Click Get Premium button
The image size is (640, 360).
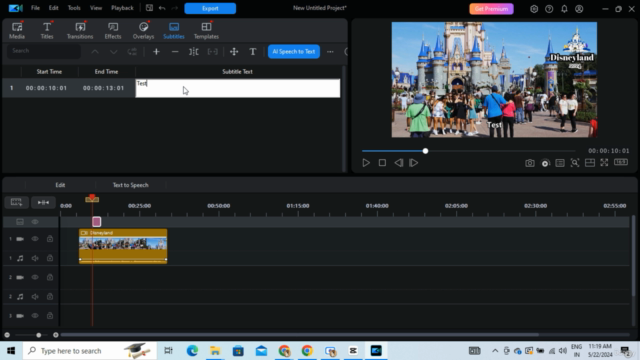point(491,9)
